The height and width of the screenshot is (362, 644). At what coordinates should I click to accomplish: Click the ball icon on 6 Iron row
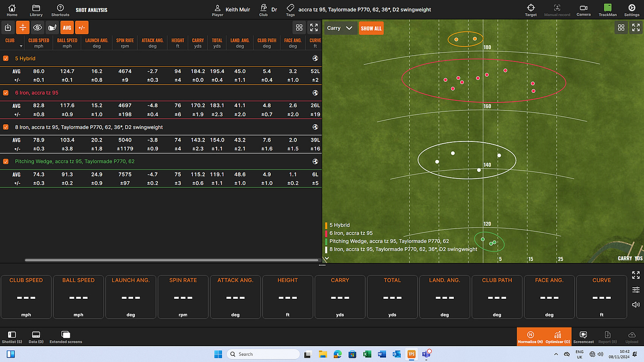click(x=315, y=93)
